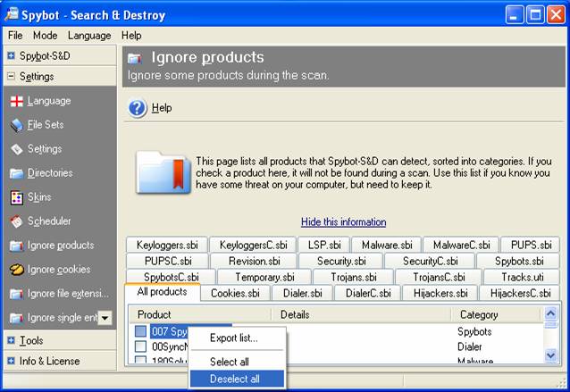Image resolution: width=570 pixels, height=392 pixels.
Task: Click the blue question mark Help icon
Action: tap(138, 108)
